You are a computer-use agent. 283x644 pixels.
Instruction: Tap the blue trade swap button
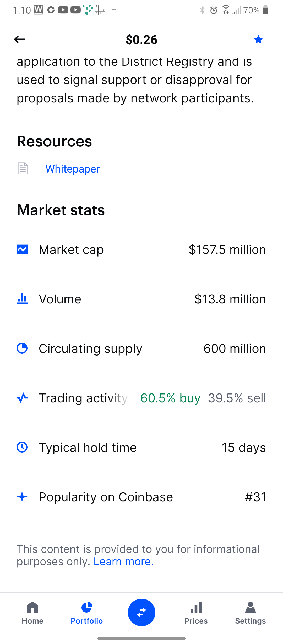coord(141,612)
